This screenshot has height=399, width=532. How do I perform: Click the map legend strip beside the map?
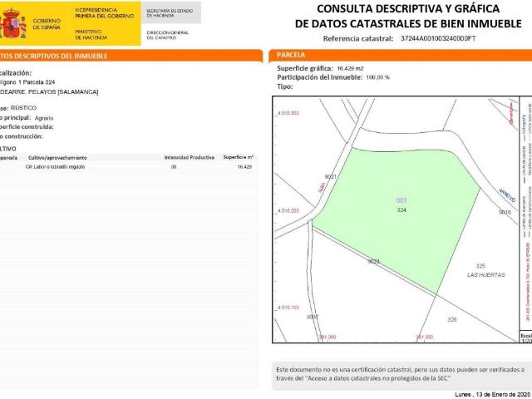525,216
